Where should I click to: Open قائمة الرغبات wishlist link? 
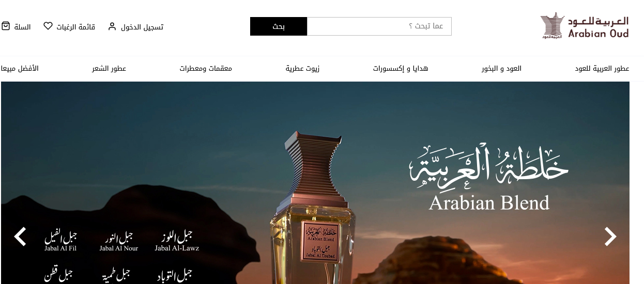pyautogui.click(x=76, y=27)
